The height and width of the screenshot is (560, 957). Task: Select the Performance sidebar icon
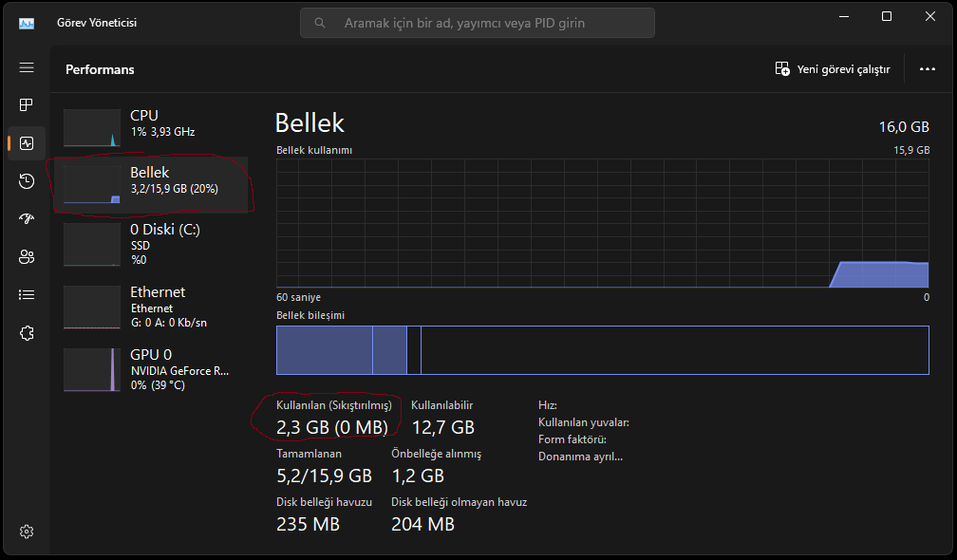click(27, 143)
